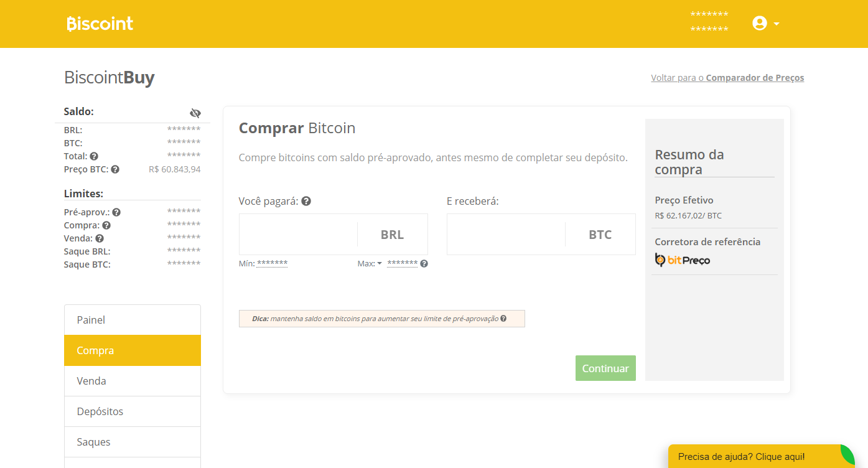Click help icon beside Você pagará

click(306, 201)
